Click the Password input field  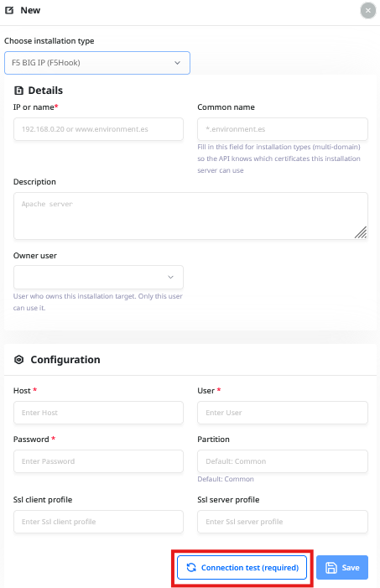click(98, 461)
